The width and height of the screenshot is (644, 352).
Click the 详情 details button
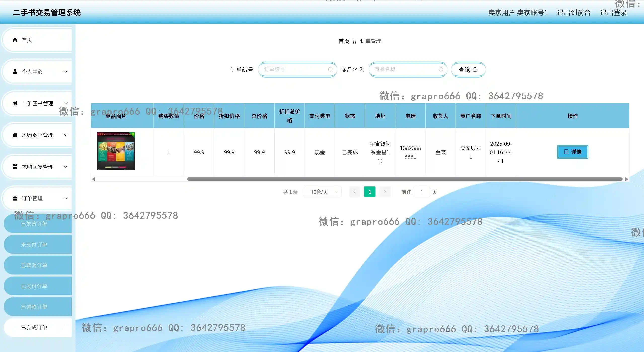click(x=572, y=152)
